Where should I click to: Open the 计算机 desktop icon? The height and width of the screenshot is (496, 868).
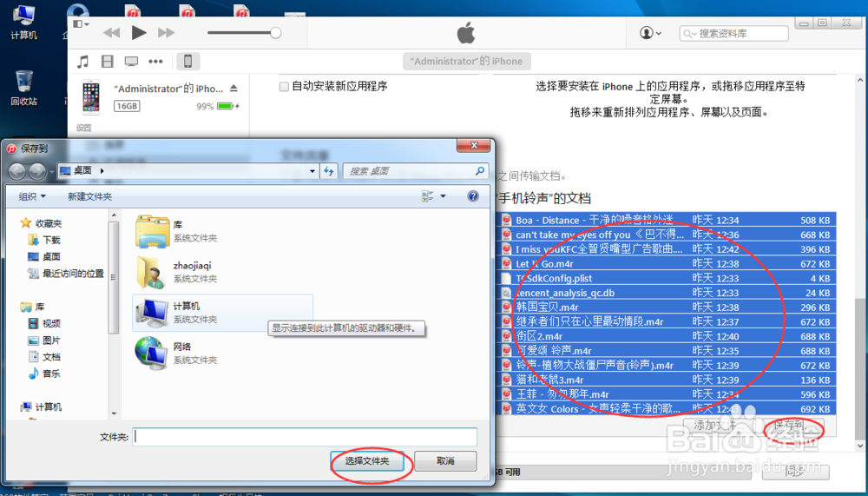pos(23,23)
